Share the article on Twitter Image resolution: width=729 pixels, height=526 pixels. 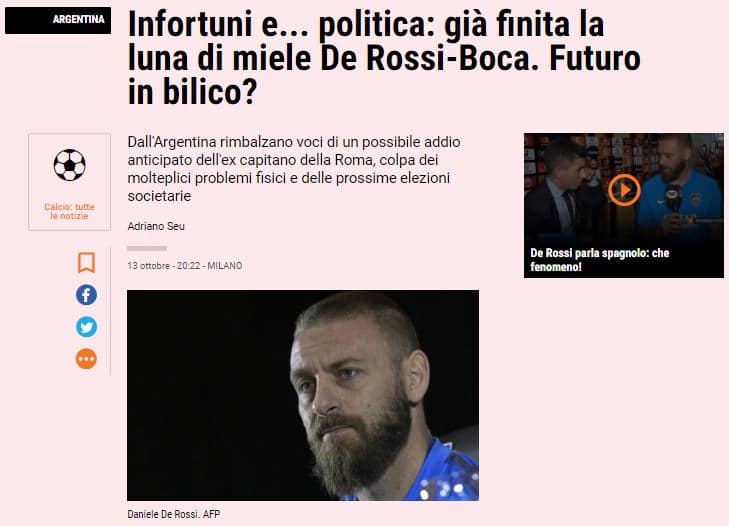point(86,327)
